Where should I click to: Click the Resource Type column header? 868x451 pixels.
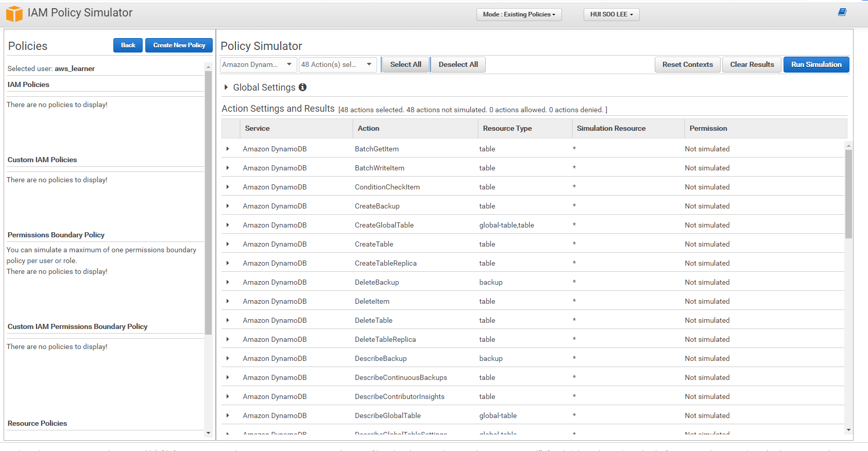[x=525, y=128]
